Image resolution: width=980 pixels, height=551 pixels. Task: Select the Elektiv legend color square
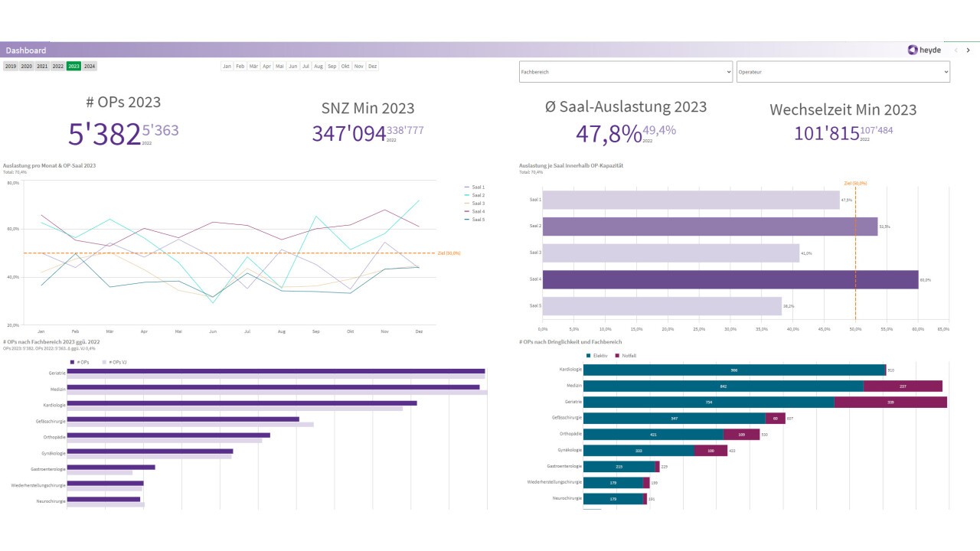[x=589, y=356]
